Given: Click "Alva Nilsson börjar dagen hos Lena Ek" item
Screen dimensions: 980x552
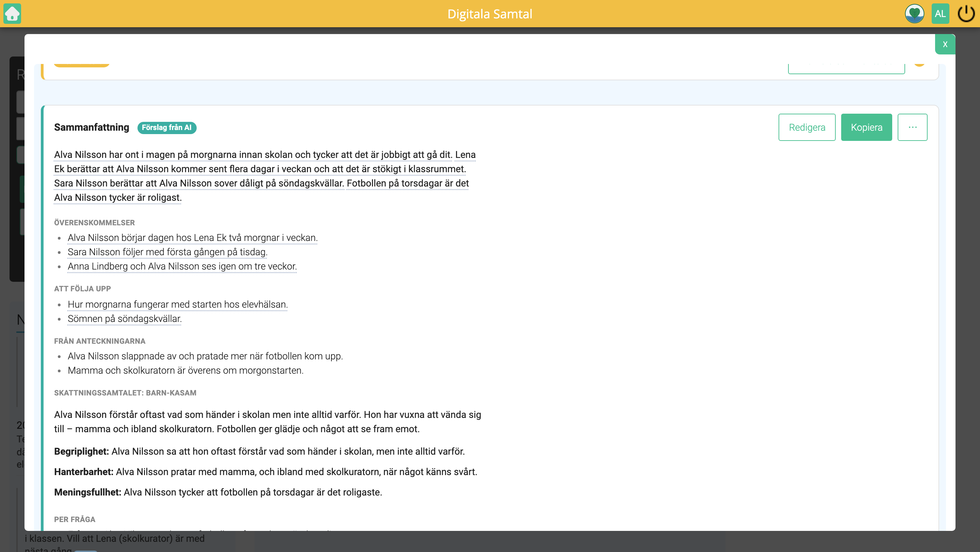Looking at the screenshot, I should coord(193,238).
